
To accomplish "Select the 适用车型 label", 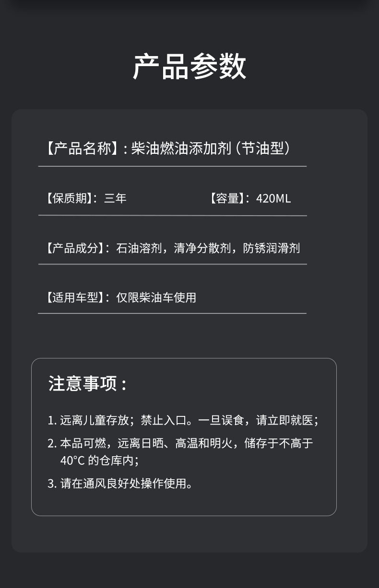I will 75,297.
